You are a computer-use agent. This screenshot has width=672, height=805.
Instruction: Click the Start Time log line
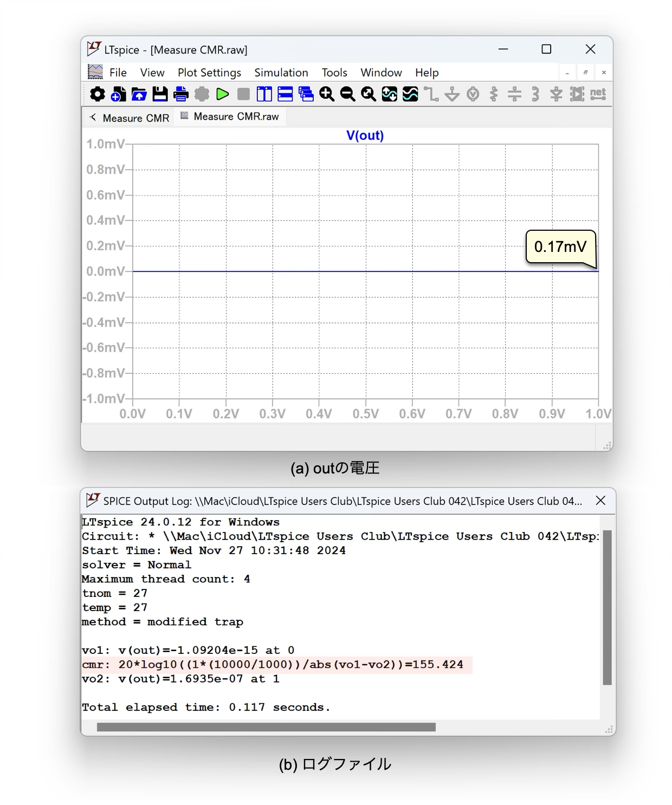click(x=214, y=550)
